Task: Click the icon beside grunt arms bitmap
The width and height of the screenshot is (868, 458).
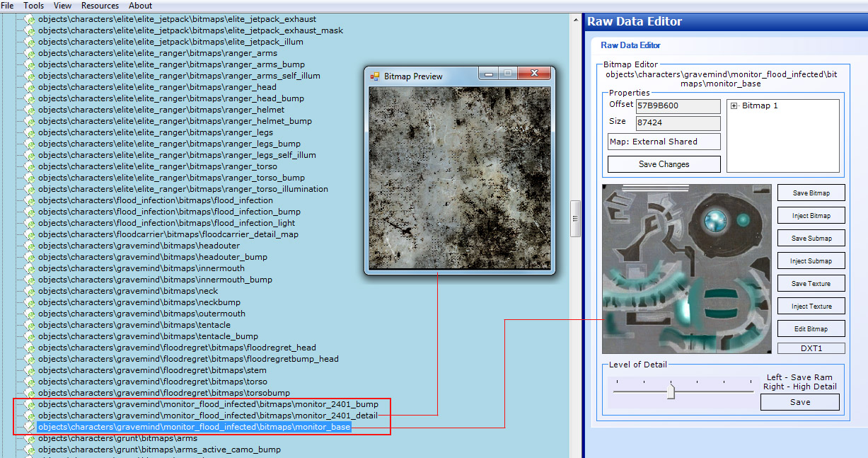Action: (x=30, y=438)
